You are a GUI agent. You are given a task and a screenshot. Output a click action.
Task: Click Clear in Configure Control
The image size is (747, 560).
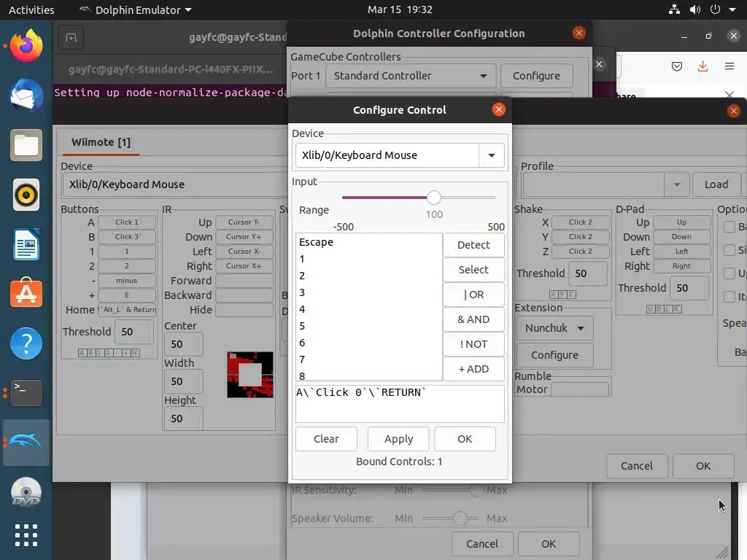[326, 438]
